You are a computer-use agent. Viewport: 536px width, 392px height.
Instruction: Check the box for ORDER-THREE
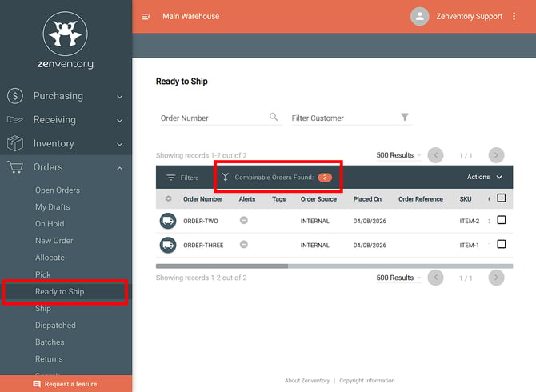[501, 244]
